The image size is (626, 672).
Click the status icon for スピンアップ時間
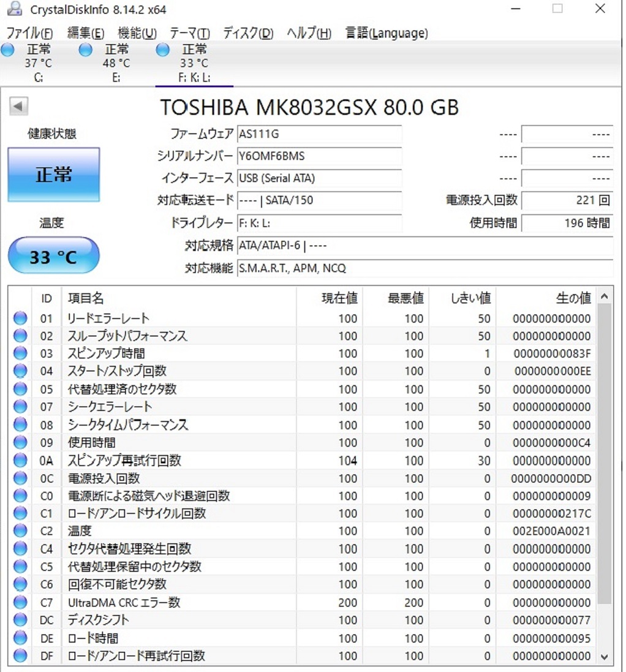[x=20, y=353]
